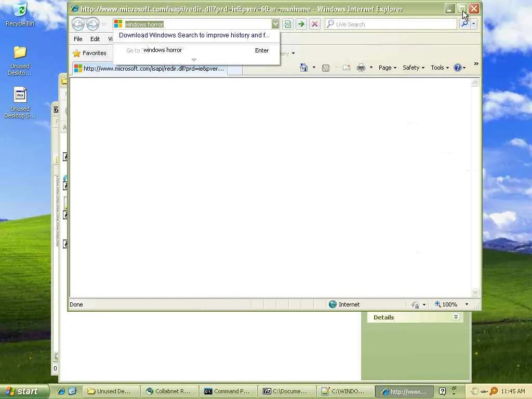Select the Unused Desktop folder icon on desktop
Image resolution: width=532 pixels, height=399 pixels.
click(20, 61)
